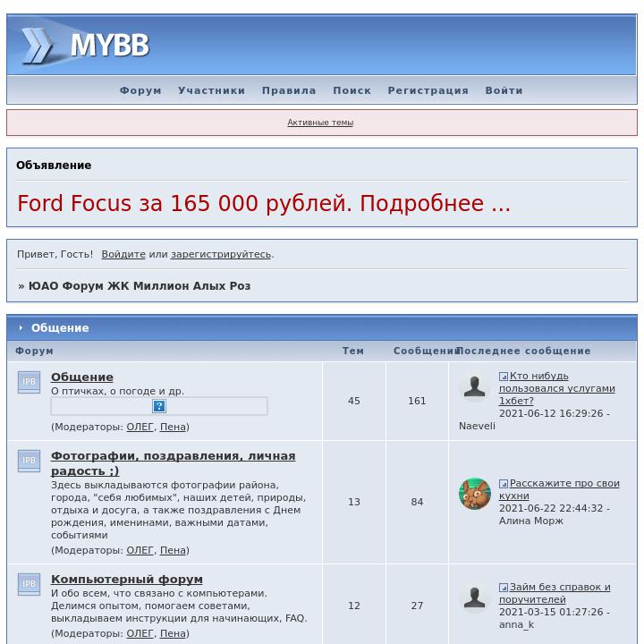Open topic Кто нибудь пользовался услугами 1хбет
The image size is (644, 644).
pos(556,388)
